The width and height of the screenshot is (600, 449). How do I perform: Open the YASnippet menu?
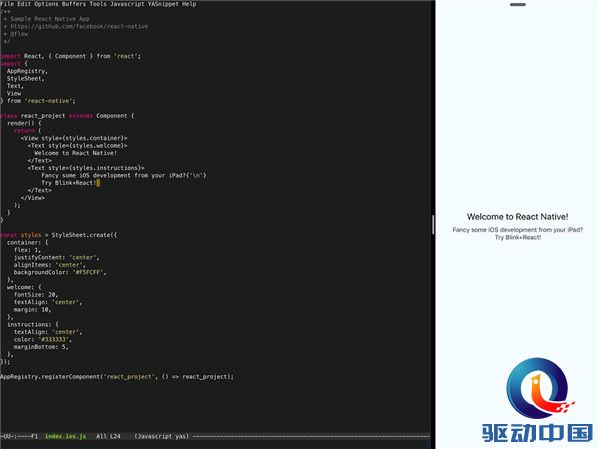click(165, 4)
